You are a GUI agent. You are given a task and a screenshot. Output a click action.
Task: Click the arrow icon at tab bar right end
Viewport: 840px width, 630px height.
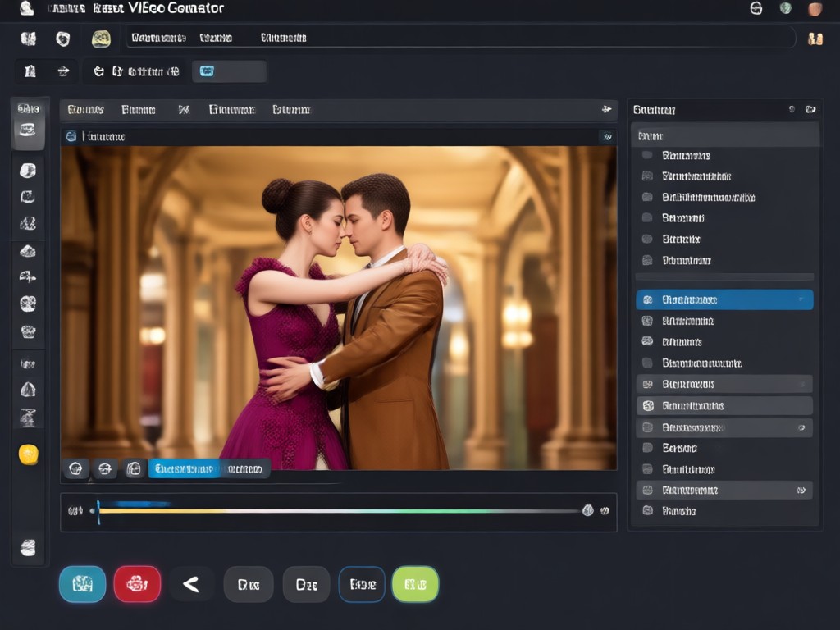(606, 109)
